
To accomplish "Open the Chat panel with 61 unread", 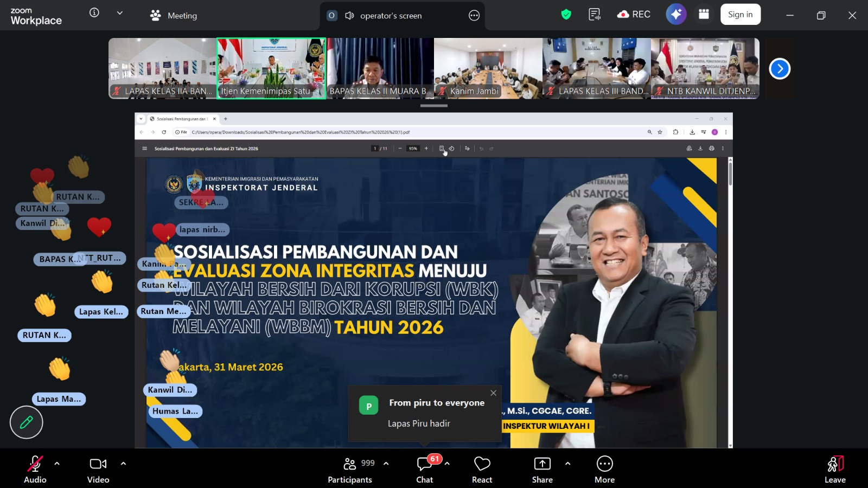I will pyautogui.click(x=425, y=470).
